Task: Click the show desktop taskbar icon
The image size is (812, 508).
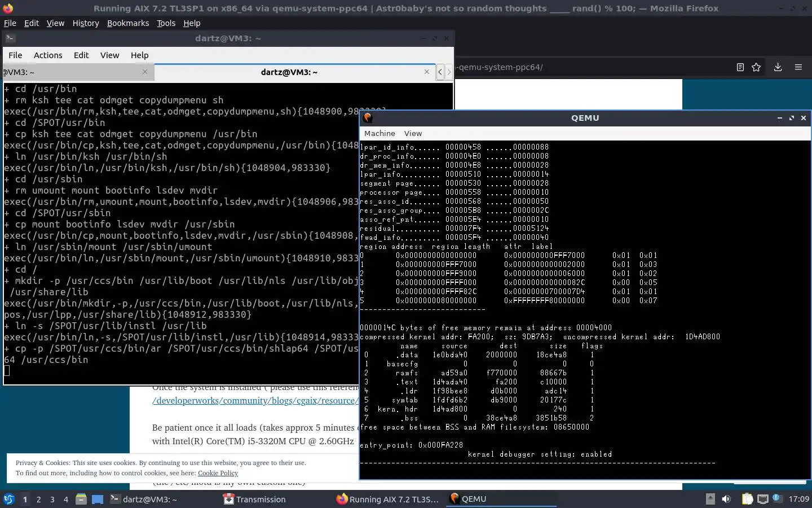Action: coord(98,499)
